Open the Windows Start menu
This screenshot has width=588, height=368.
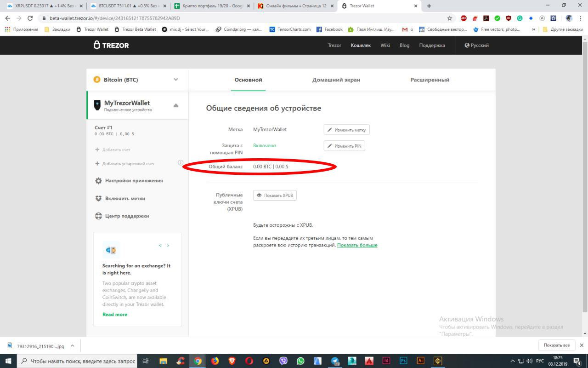coord(8,361)
